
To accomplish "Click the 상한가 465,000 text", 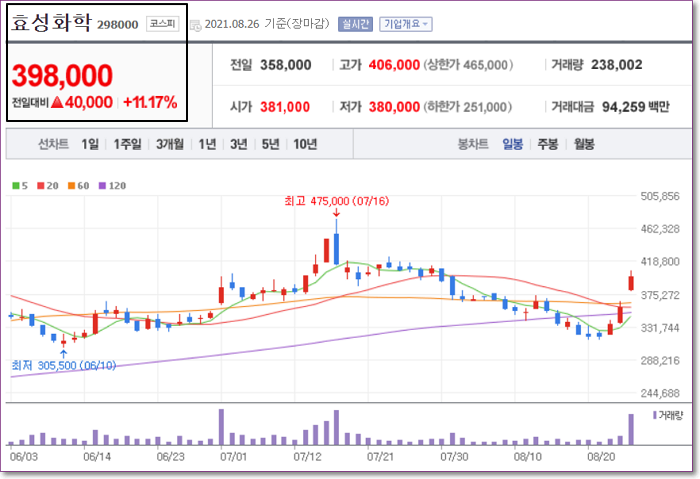I will [x=468, y=65].
